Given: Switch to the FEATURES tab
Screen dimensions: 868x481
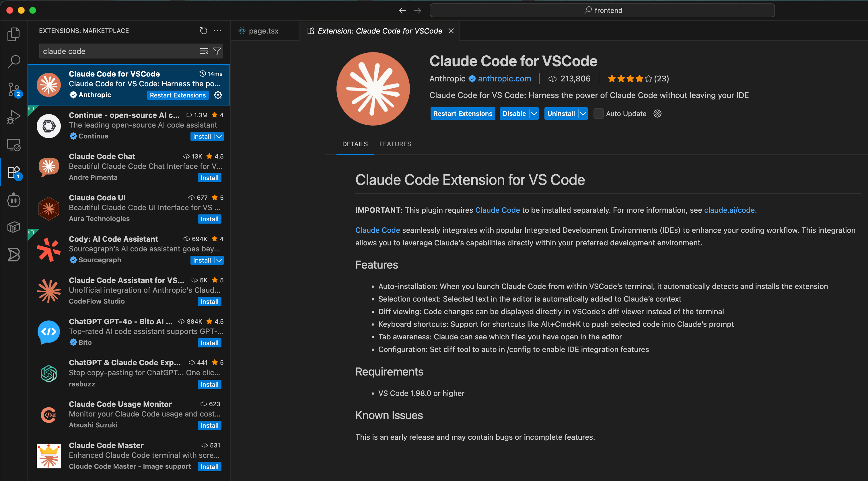Looking at the screenshot, I should (x=395, y=144).
